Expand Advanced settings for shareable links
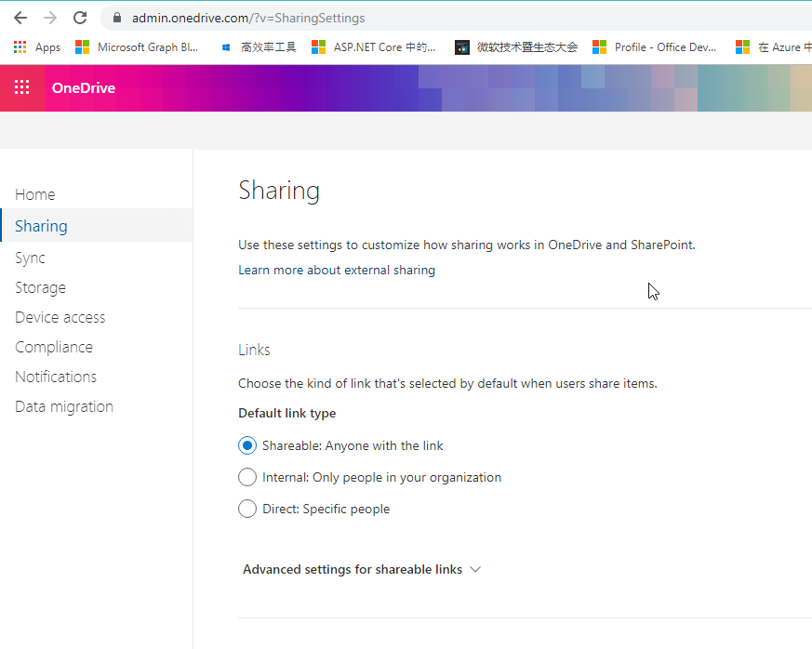 tap(362, 569)
